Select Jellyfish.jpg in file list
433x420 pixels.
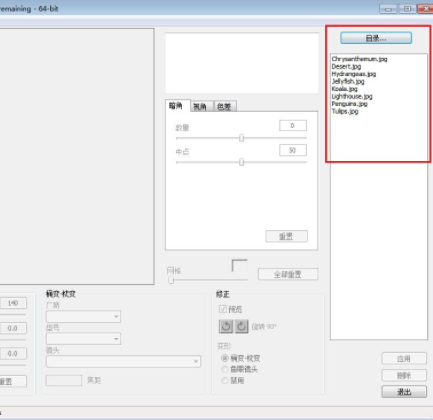[348, 81]
